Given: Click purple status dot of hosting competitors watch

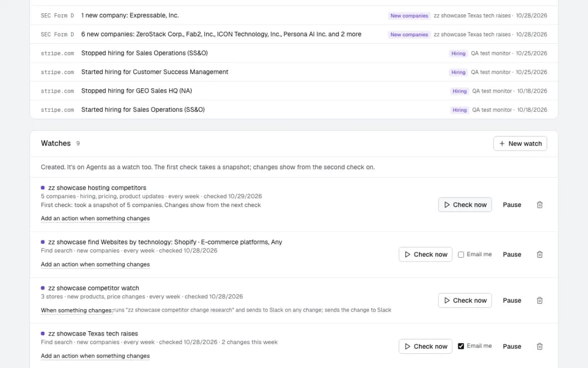Looking at the screenshot, I should coord(43,187).
